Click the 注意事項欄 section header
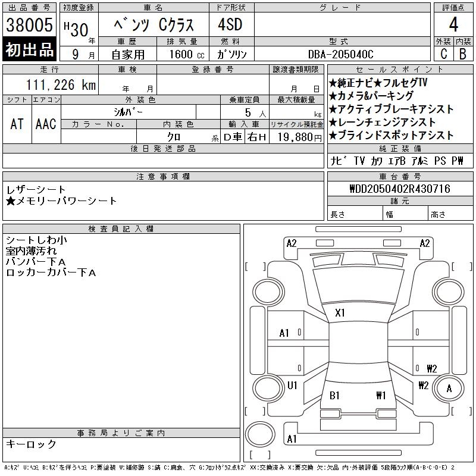The image size is (476, 476). 163,177
